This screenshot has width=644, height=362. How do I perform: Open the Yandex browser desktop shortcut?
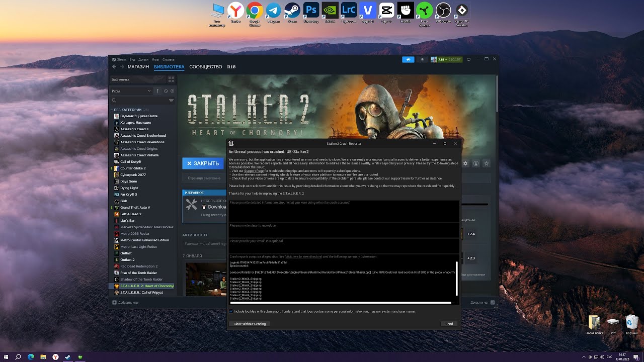point(235,13)
